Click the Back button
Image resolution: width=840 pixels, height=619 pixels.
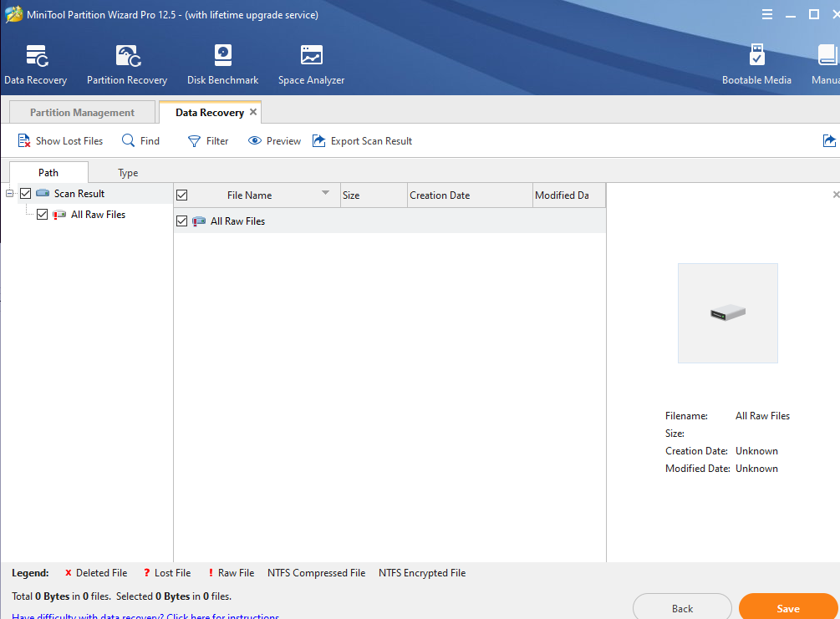[682, 608]
